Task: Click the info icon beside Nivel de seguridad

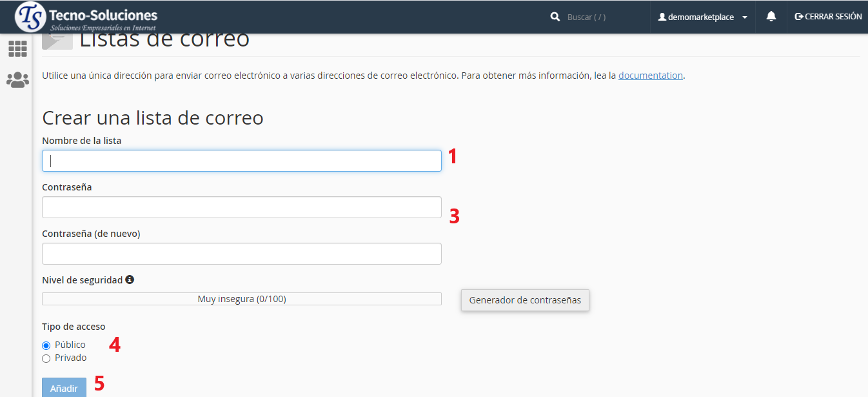Action: pyautogui.click(x=130, y=280)
